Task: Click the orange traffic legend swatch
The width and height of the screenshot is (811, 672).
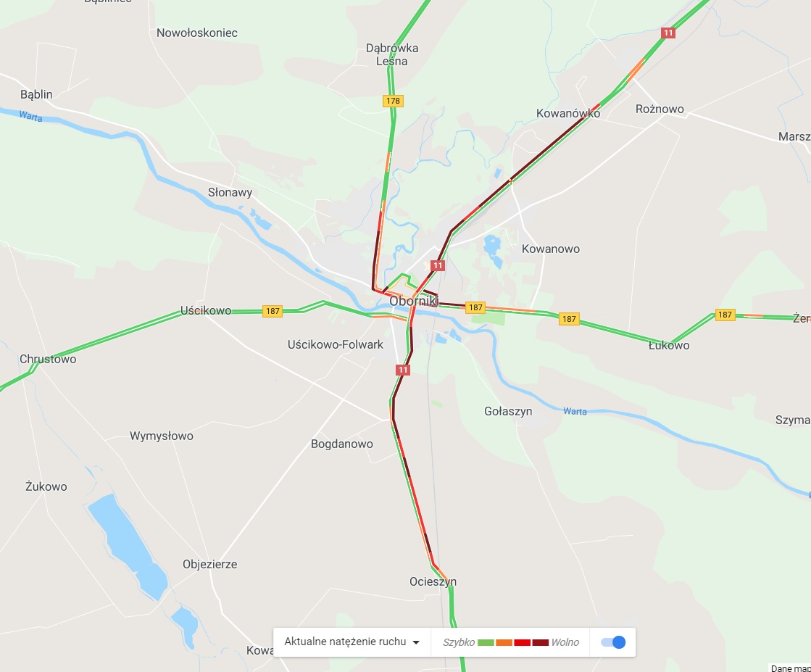Action: [x=504, y=642]
